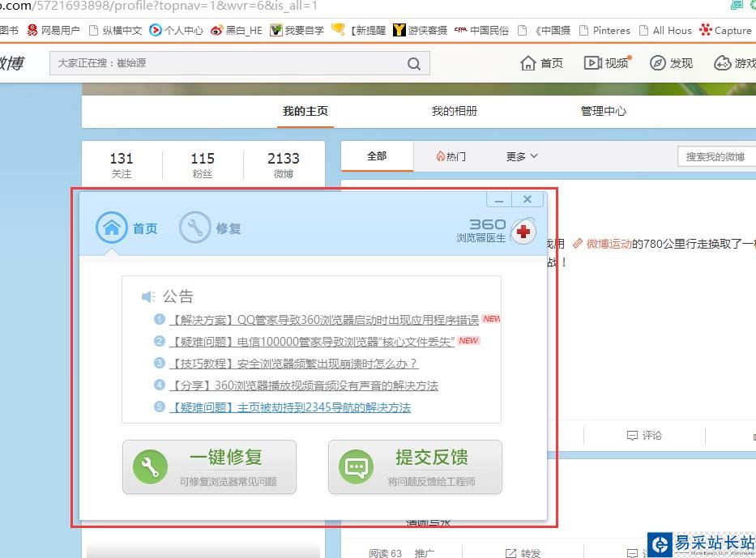The image size is (756, 558).
Task: Open shared link about 360 browser no audio
Action: tap(304, 385)
